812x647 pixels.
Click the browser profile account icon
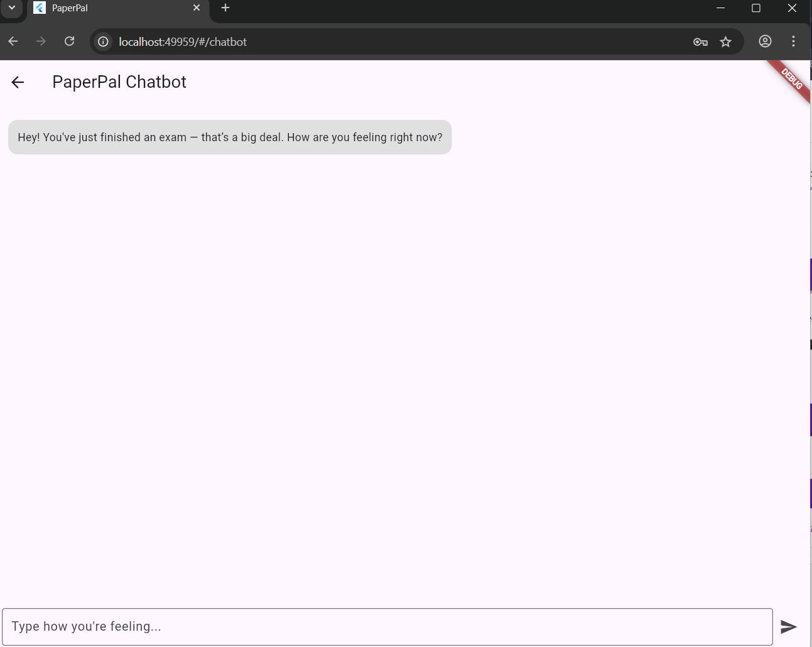pos(765,41)
